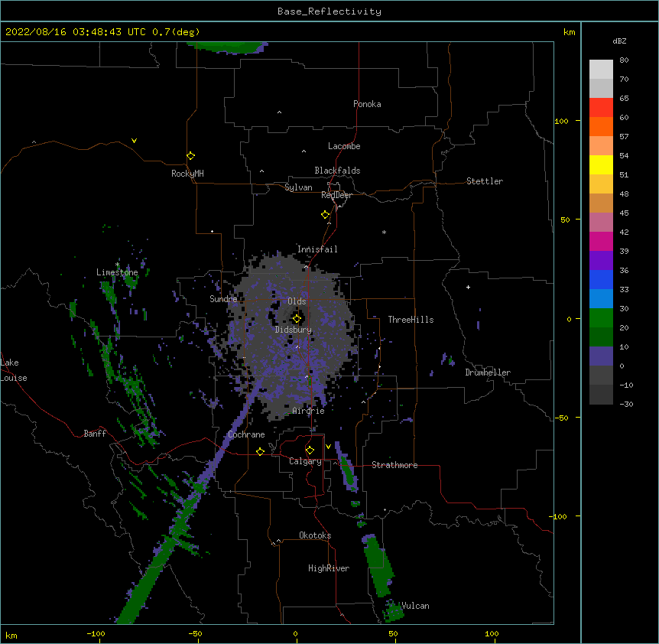The width and height of the screenshot is (659, 644).
Task: Click the Base_Reflectivity title
Action: click(329, 11)
